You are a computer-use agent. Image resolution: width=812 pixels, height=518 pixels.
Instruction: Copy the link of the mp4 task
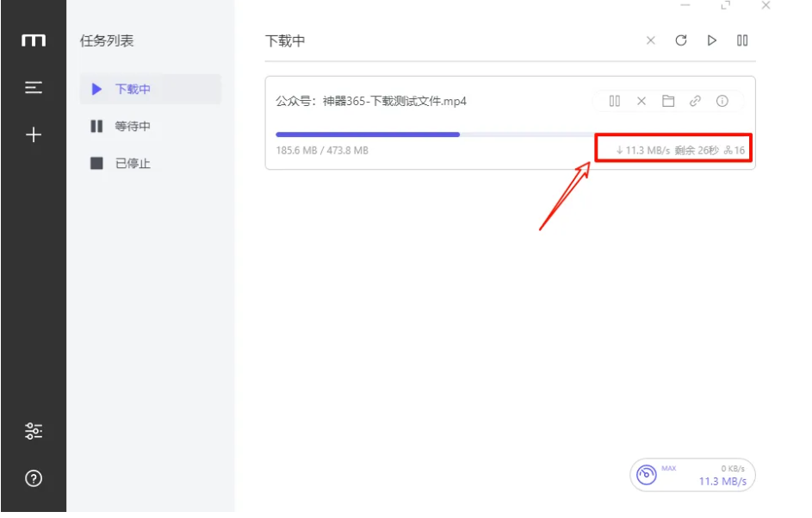pyautogui.click(x=695, y=101)
